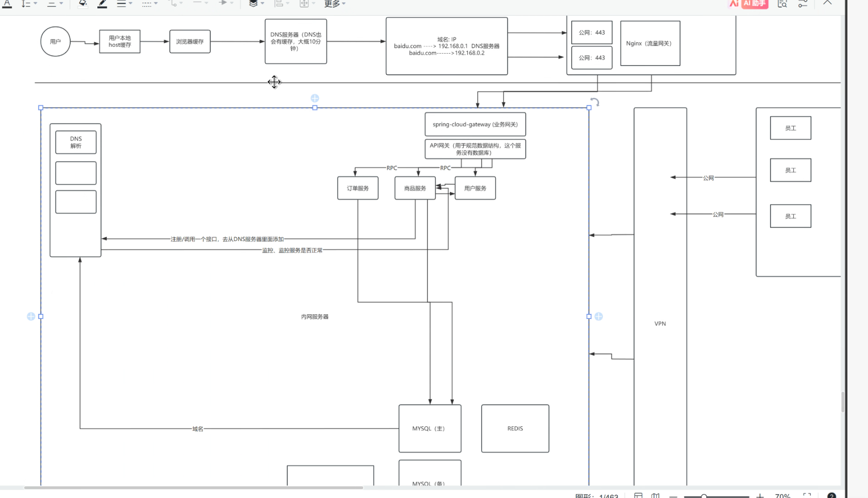The image size is (868, 498).
Task: Click the horizontal scrollbar
Action: [x=193, y=487]
